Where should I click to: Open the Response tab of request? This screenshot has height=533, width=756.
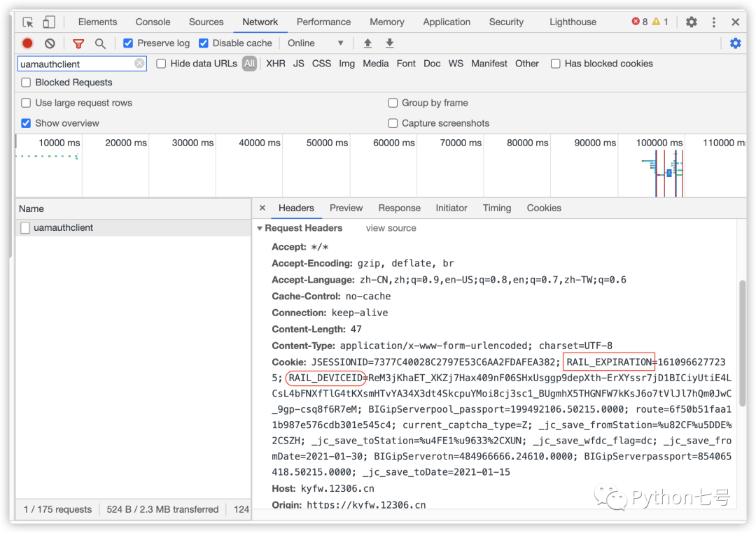[399, 208]
